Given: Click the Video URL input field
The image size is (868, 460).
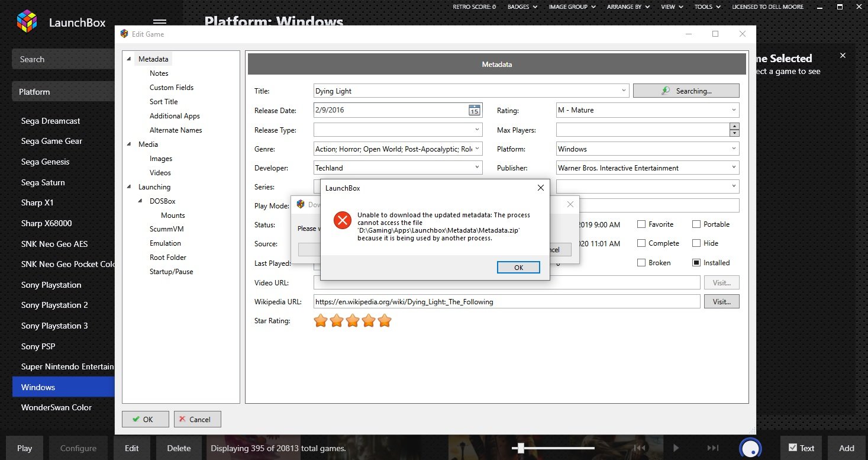Looking at the screenshot, I should (x=506, y=282).
